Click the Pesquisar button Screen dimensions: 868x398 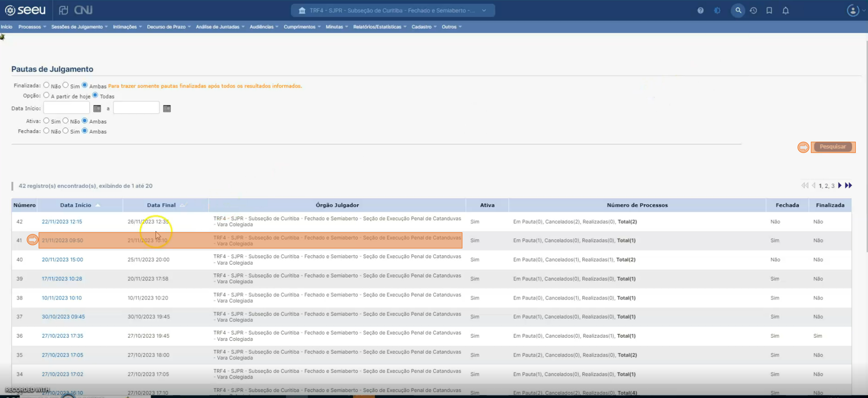833,147
